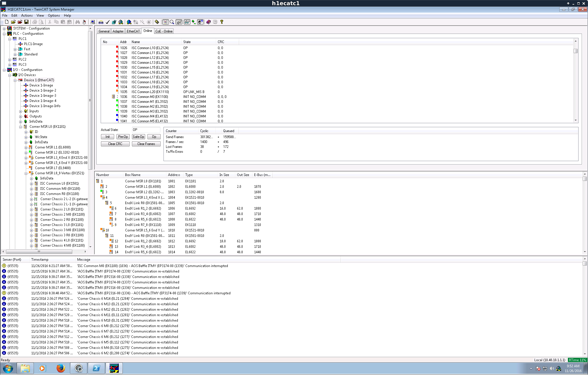Collapse the PLC1 tree node

(x=9, y=39)
